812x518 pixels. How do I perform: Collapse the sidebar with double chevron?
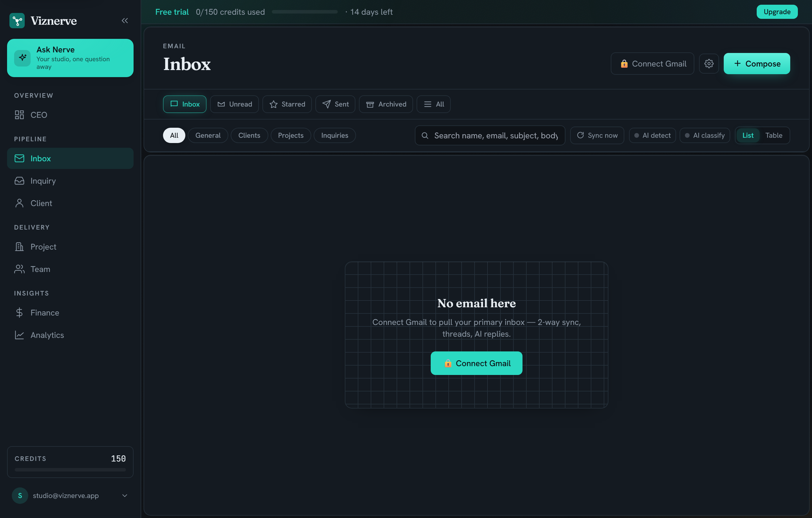(125, 21)
